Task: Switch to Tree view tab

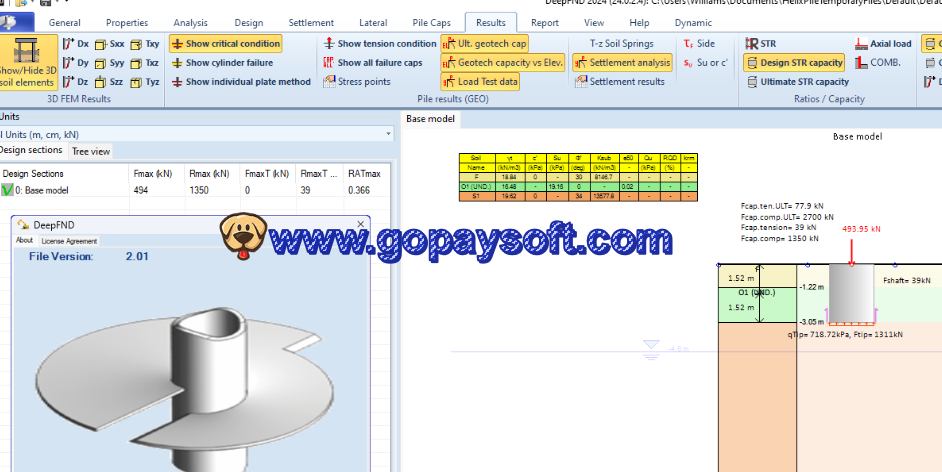Action: tap(91, 151)
